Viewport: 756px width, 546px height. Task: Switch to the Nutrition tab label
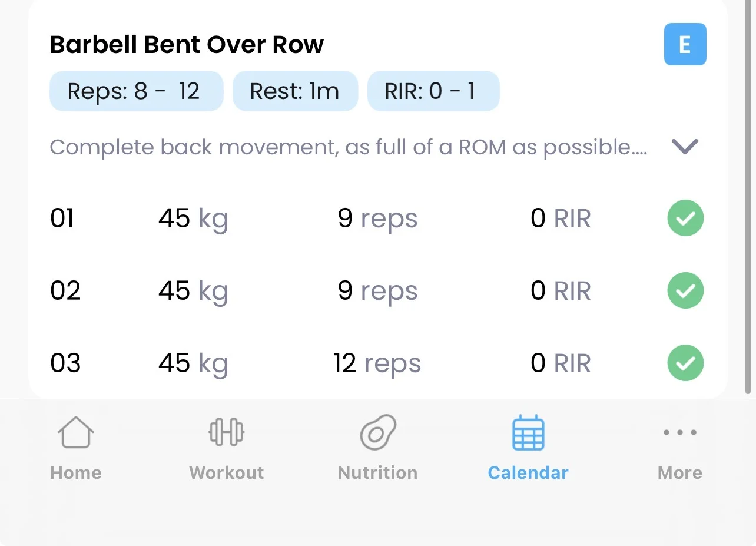pyautogui.click(x=377, y=473)
